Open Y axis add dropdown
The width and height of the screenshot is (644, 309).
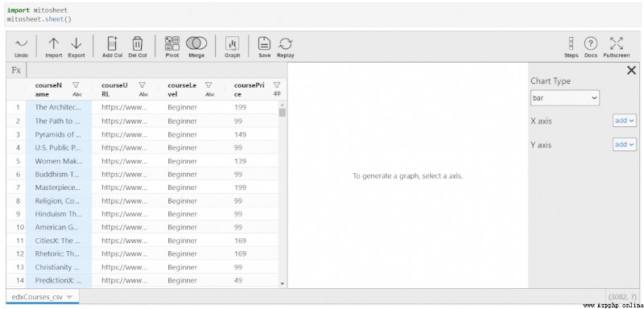[x=625, y=145]
